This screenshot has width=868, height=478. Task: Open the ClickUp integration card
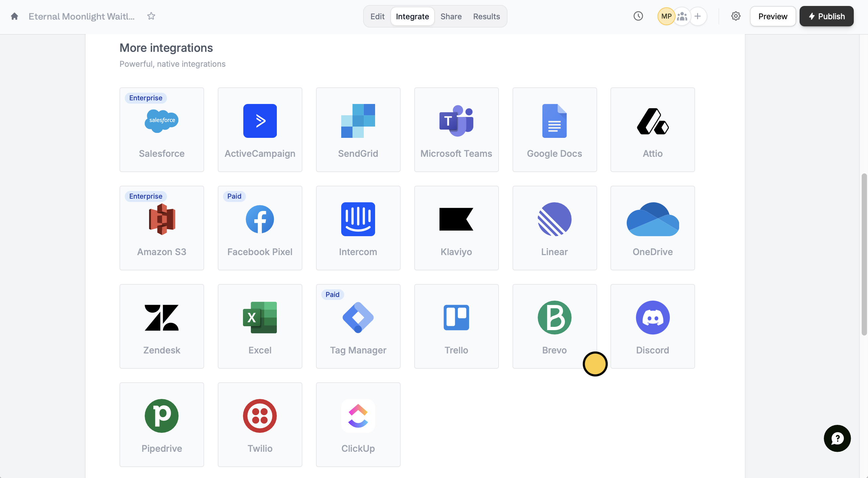click(358, 425)
